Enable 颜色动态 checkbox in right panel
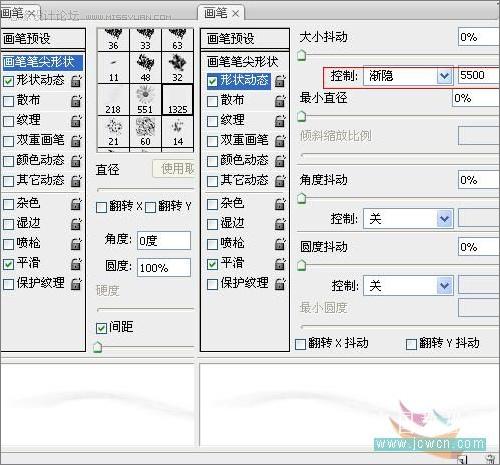 212,161
